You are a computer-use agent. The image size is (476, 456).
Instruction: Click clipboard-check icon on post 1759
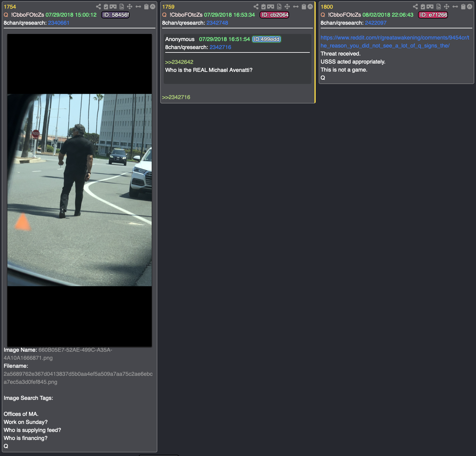tap(264, 6)
